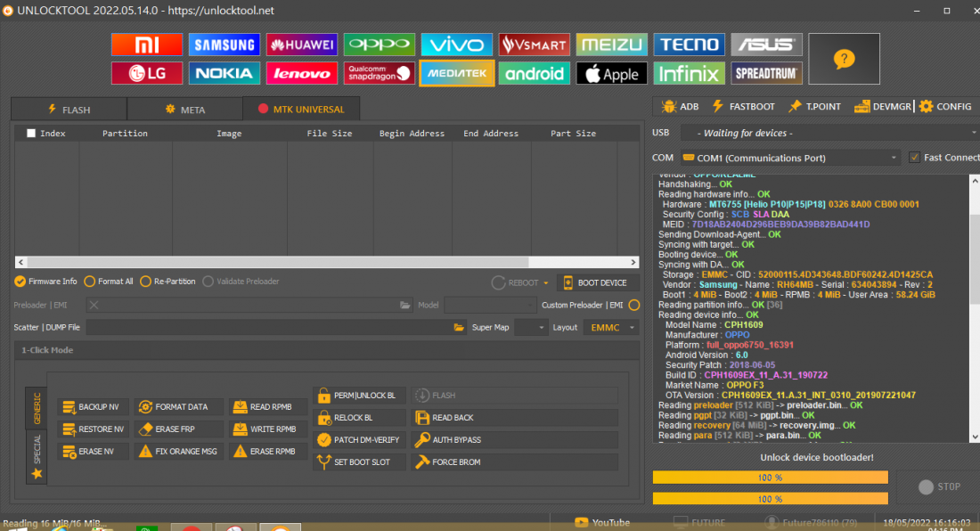Select the Qualcomm Snapdragon tile

380,73
